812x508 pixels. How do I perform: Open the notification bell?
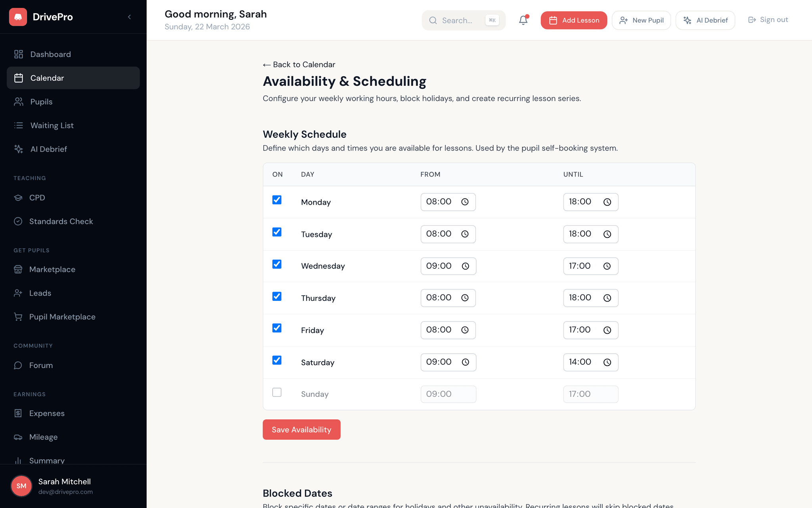click(x=523, y=20)
